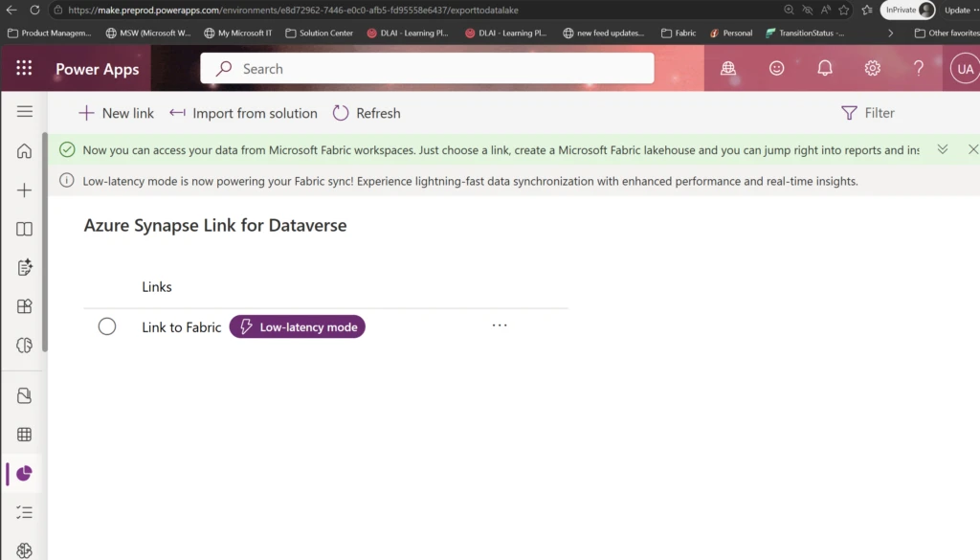The width and height of the screenshot is (980, 560).
Task: Open the Learn book icon in sidebar
Action: pyautogui.click(x=24, y=229)
